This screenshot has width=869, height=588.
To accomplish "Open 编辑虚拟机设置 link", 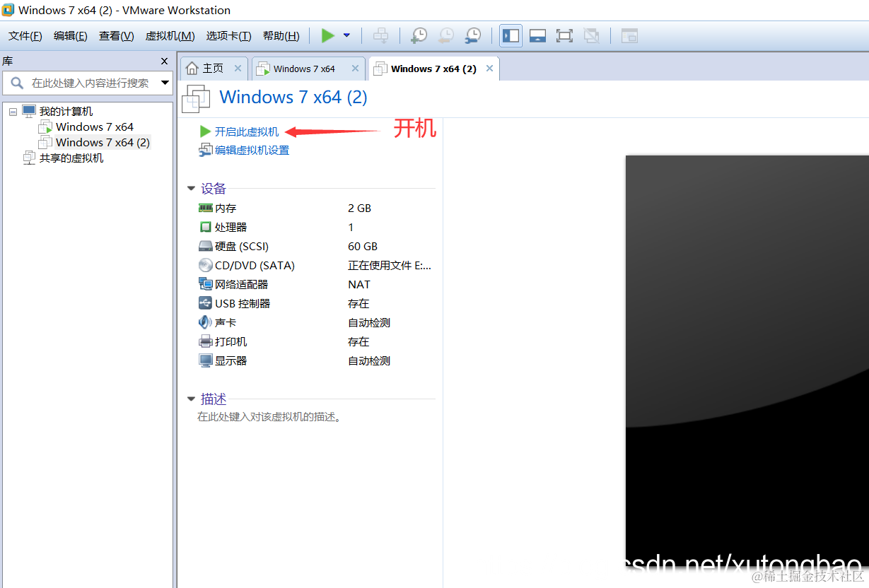I will (x=252, y=150).
